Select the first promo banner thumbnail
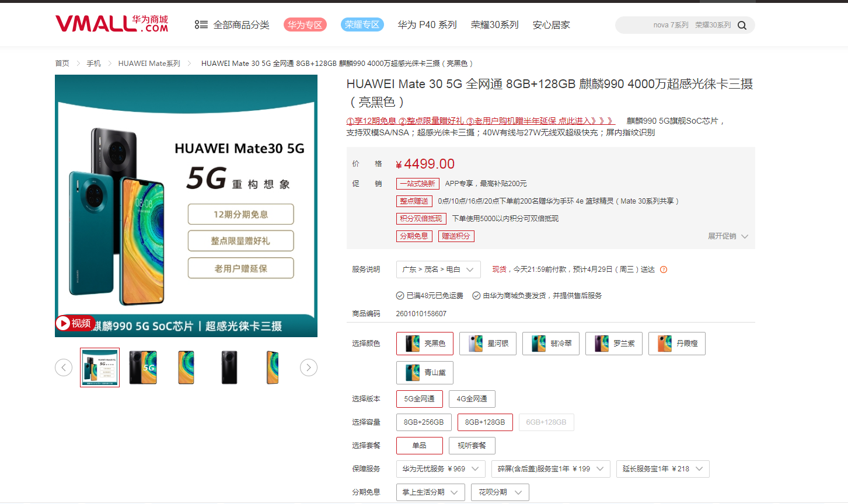This screenshot has height=504, width=848. coord(100,367)
